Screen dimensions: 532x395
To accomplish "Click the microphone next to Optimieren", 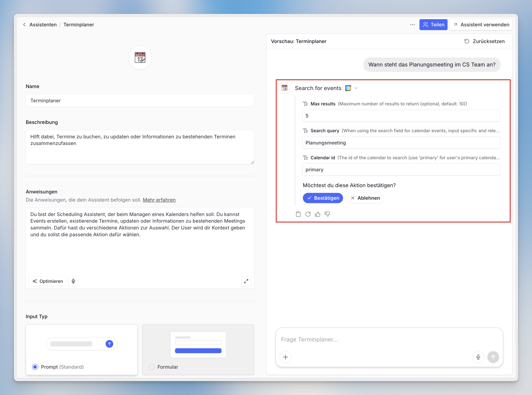I will (73, 281).
